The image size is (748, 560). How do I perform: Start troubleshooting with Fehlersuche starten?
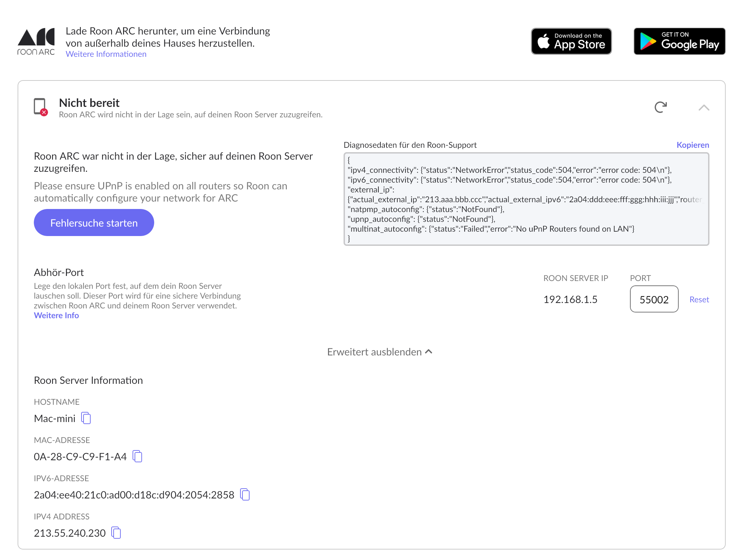click(94, 223)
